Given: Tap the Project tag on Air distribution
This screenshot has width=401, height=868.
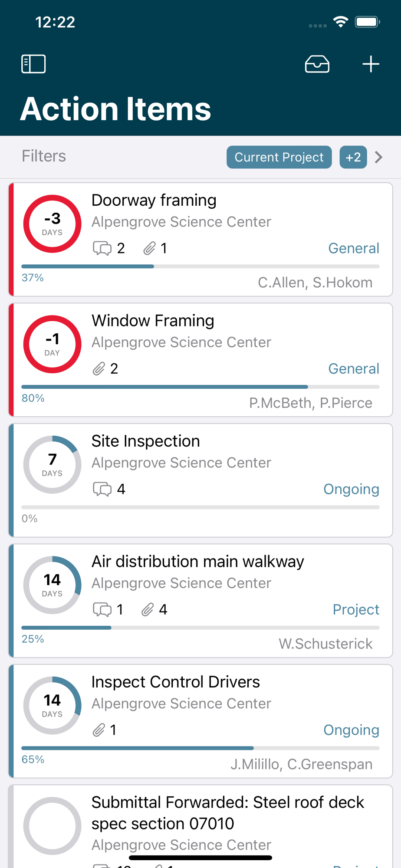Looking at the screenshot, I should (x=356, y=610).
